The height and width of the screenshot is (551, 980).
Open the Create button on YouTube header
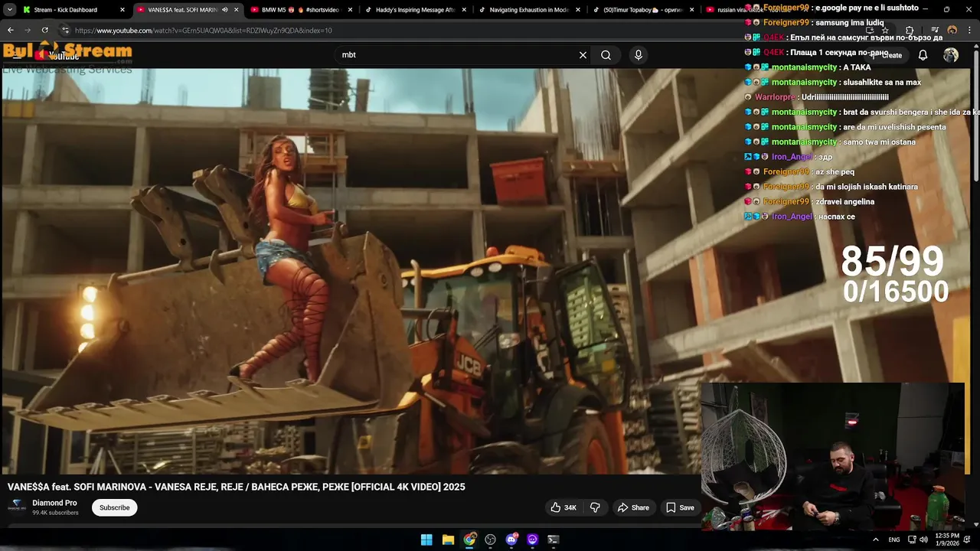tap(888, 55)
